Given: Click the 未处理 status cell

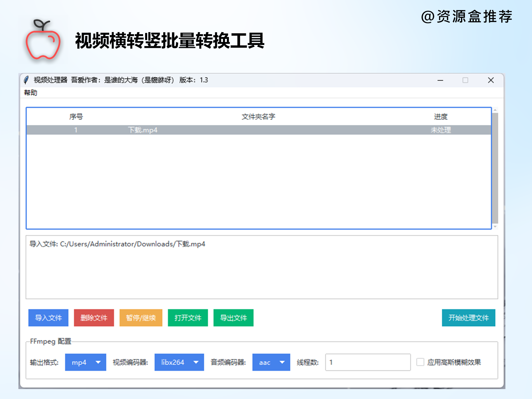Looking at the screenshot, I should 441,130.
